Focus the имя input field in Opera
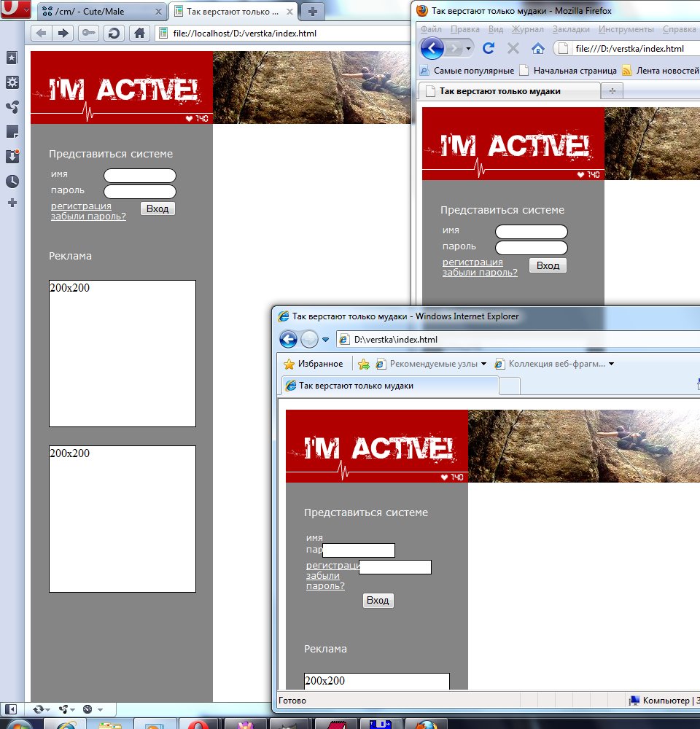Viewport: 700px width, 729px height. (140, 176)
